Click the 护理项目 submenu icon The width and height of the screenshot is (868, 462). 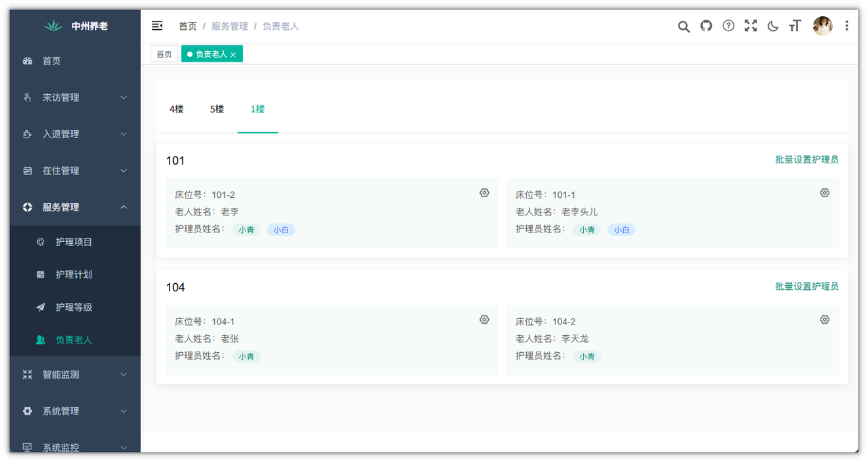41,242
